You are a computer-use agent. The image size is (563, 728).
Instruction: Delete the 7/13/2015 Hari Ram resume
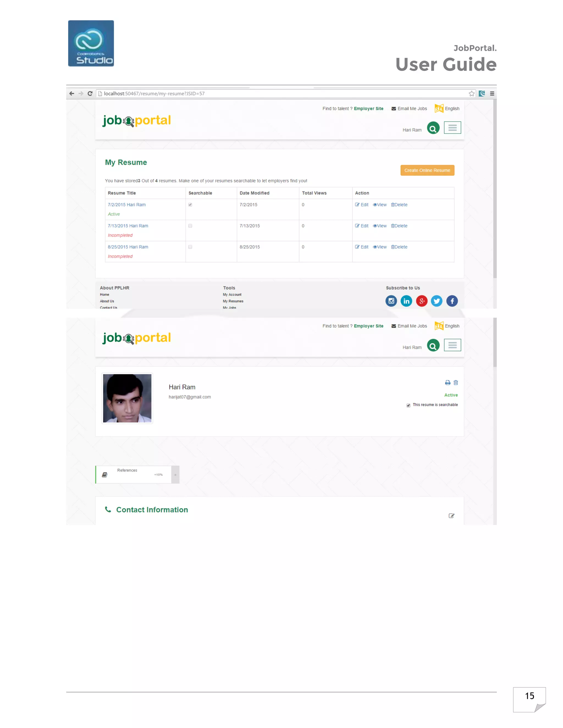(399, 226)
